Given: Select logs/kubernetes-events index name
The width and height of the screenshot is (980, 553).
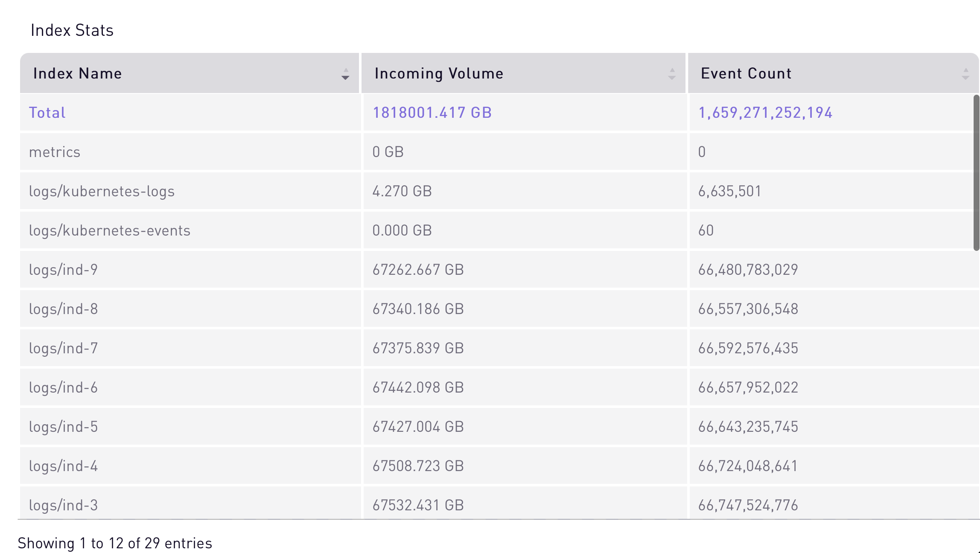Looking at the screenshot, I should (109, 230).
